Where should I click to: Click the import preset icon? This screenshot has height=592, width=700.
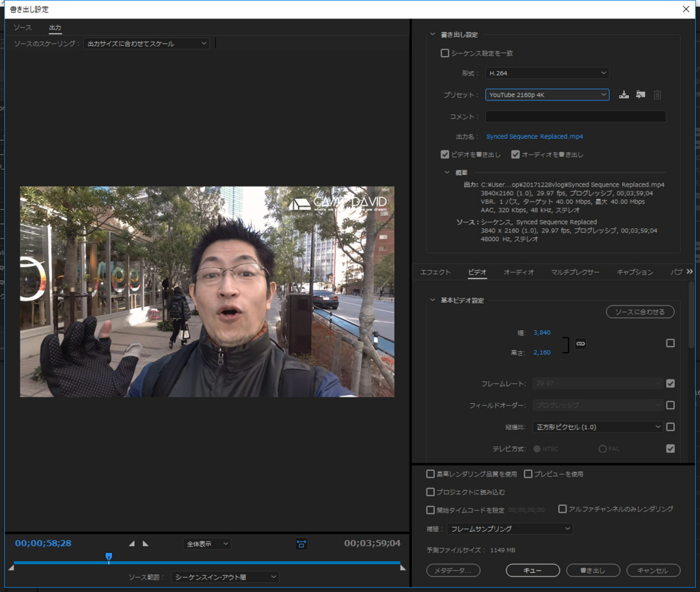click(641, 94)
